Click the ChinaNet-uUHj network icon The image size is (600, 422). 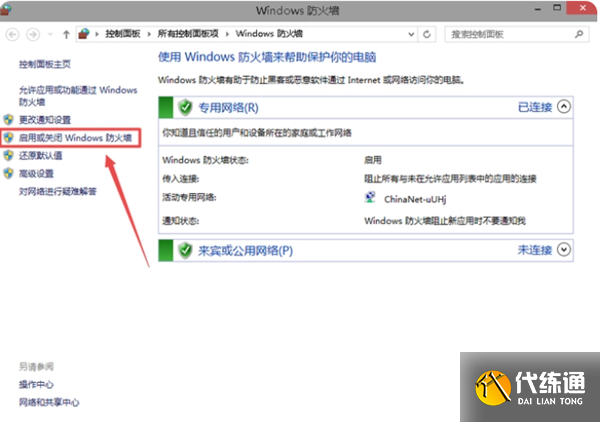[x=371, y=198]
